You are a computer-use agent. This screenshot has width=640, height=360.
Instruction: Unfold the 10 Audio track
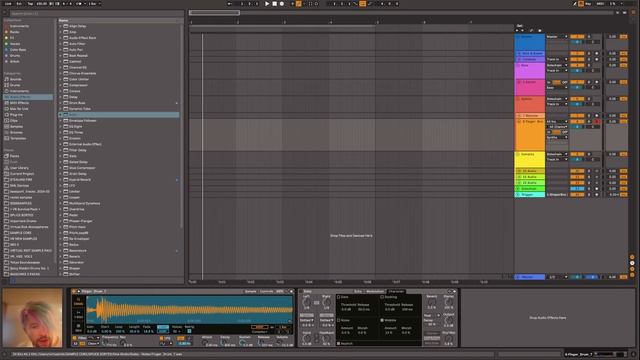[x=519, y=171]
